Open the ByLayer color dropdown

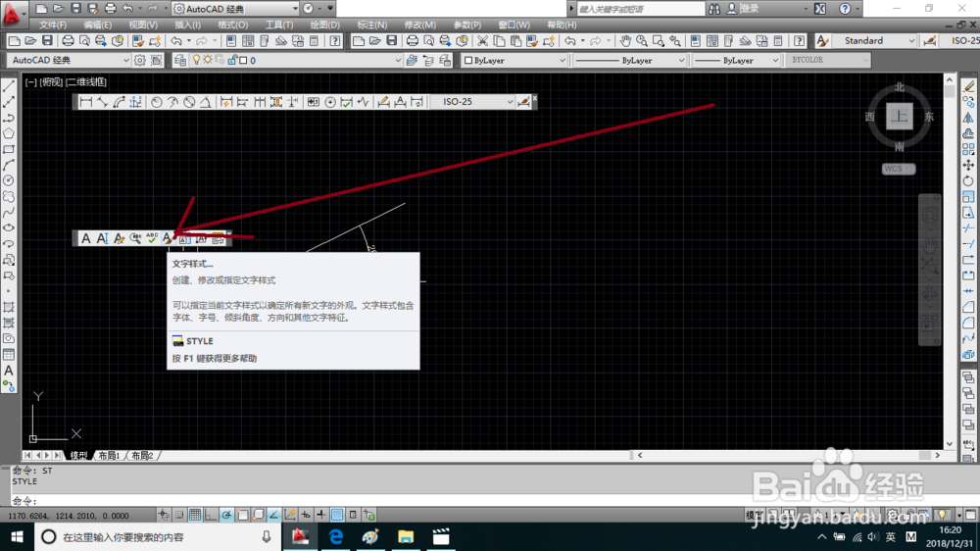562,60
